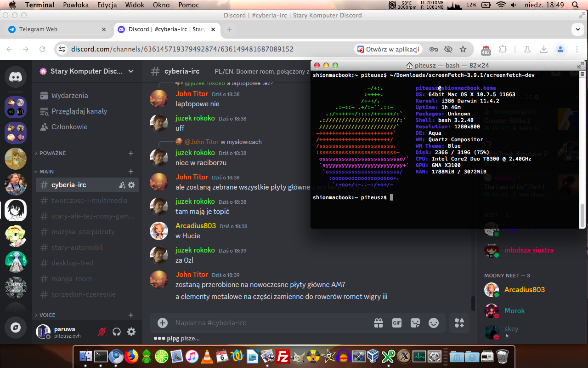This screenshot has height=368, width=588.
Task: Open GIMP from the dock
Action: [x=299, y=356]
